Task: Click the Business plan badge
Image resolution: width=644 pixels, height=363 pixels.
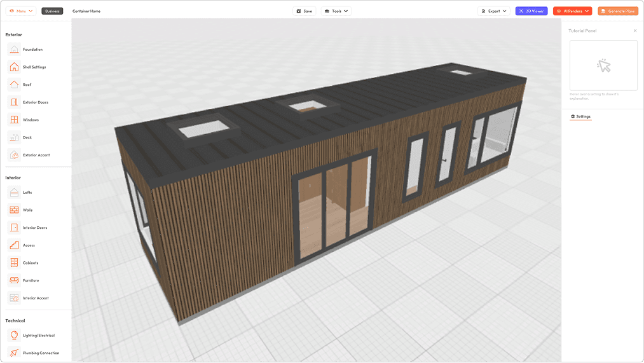Action: 52,11
